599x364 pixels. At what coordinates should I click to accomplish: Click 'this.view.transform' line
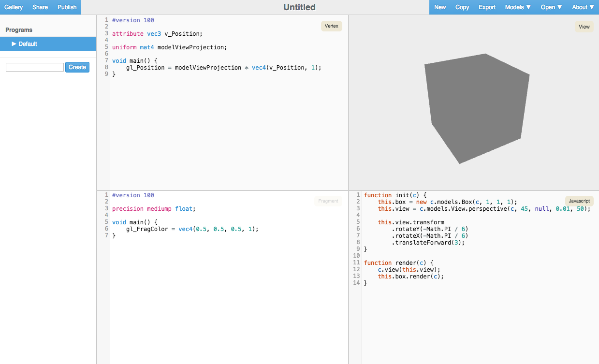[411, 222]
